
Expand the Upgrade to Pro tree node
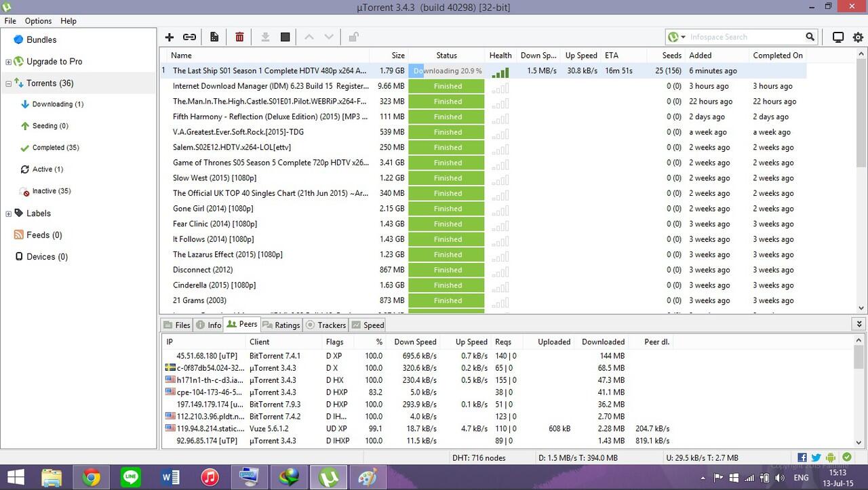coord(8,62)
